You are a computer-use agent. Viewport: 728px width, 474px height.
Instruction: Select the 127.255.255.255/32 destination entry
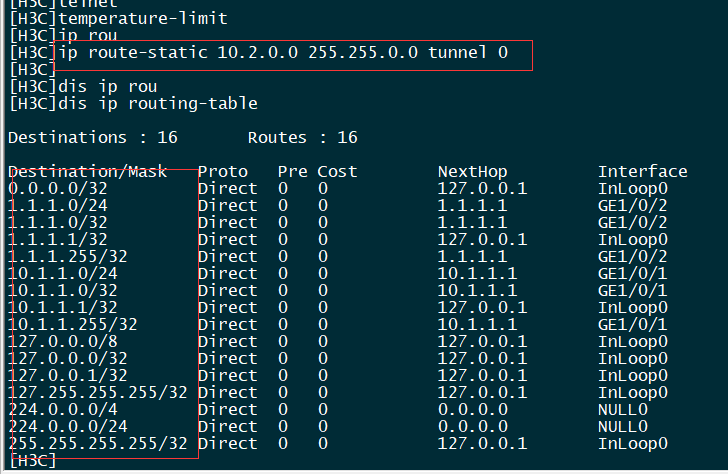click(98, 392)
